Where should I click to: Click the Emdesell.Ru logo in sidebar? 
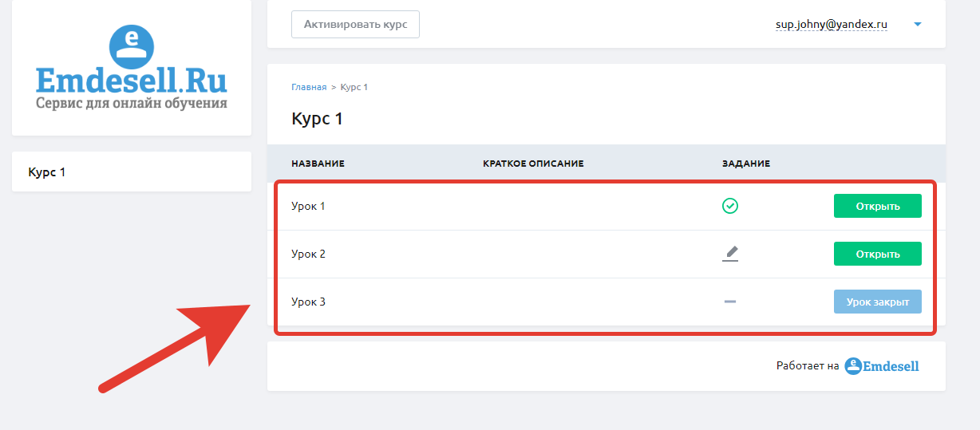132,68
